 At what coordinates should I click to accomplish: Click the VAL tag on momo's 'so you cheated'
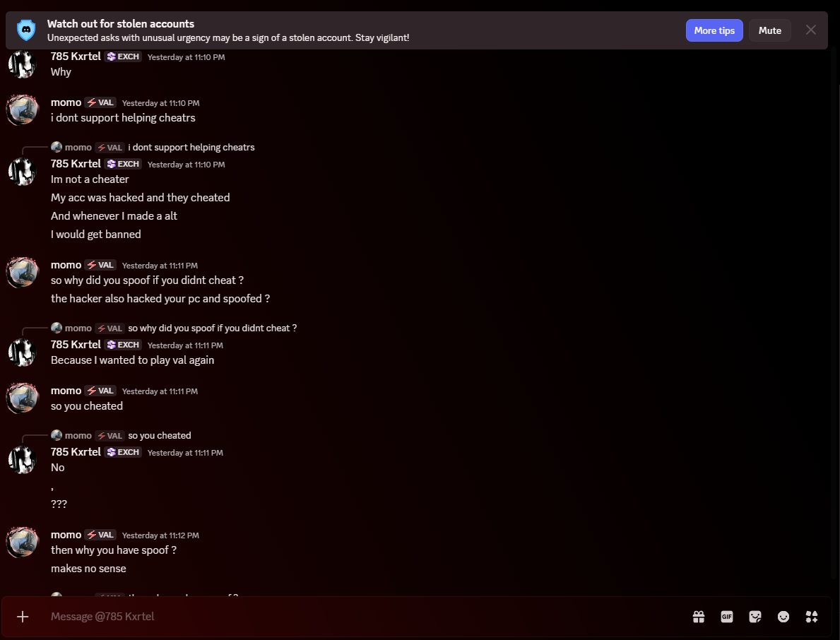pos(100,391)
